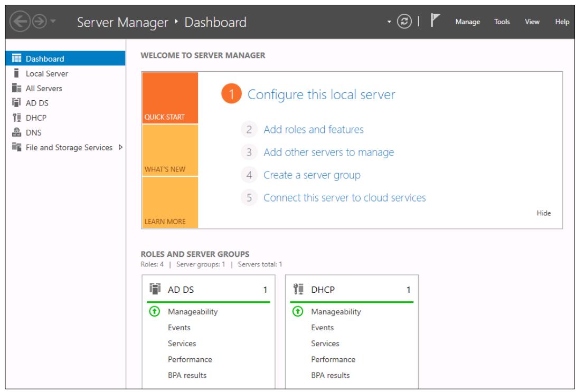Open BPA results in DHCP tile
The width and height of the screenshot is (576, 392).
coord(331,376)
